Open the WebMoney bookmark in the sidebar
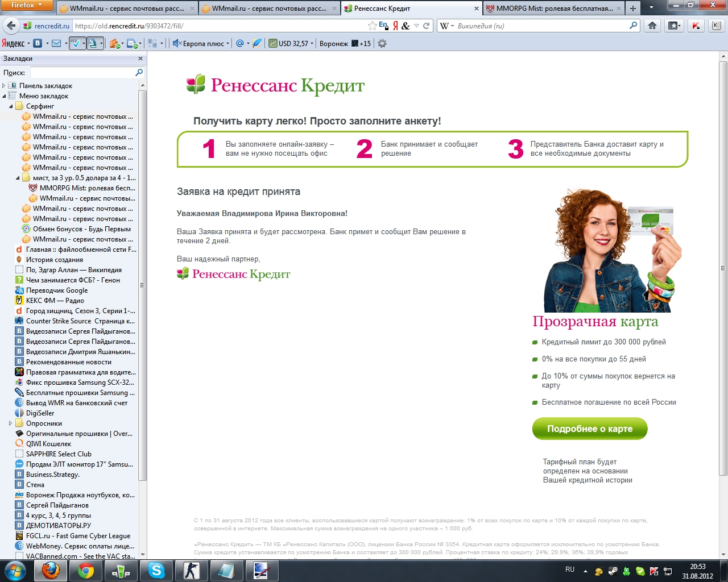Viewport: 728px width, 582px height. [75, 546]
